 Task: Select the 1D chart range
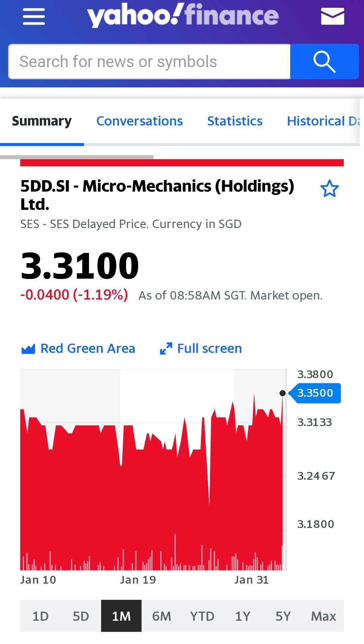(x=40, y=616)
